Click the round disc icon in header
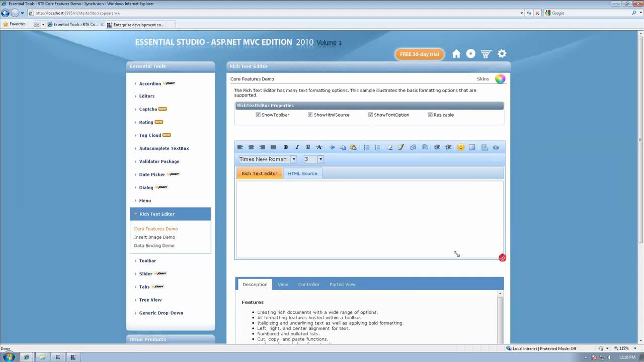The width and height of the screenshot is (644, 362). pyautogui.click(x=471, y=54)
